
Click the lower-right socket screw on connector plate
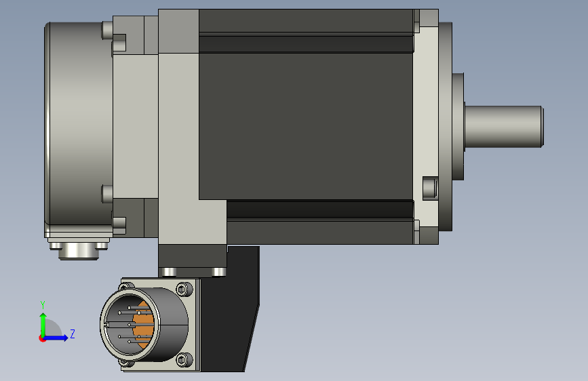coord(182,360)
